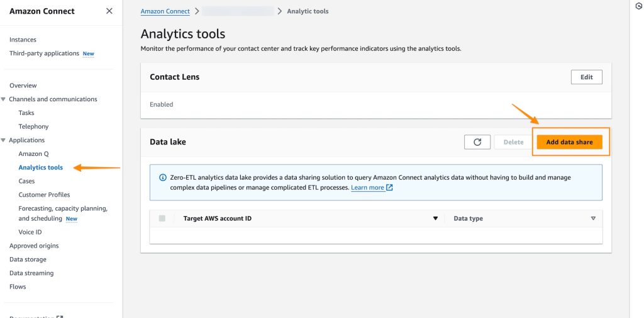
Task: Close the Amazon Connect sidebar panel
Action: (109, 11)
